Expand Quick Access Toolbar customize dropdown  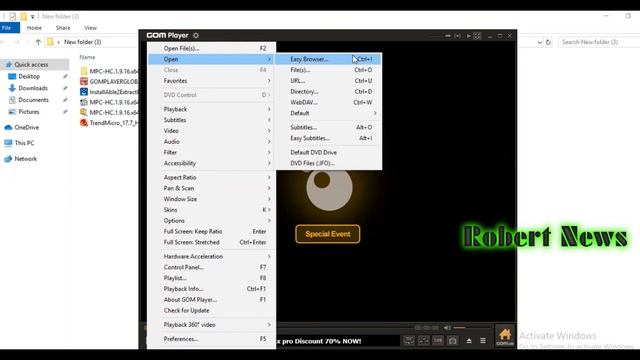pyautogui.click(x=32, y=17)
